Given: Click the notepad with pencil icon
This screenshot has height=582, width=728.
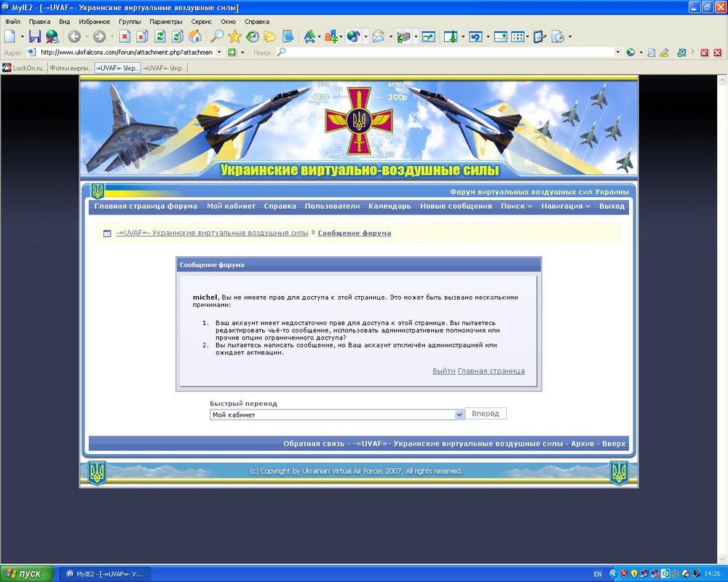Looking at the screenshot, I should click(539, 36).
